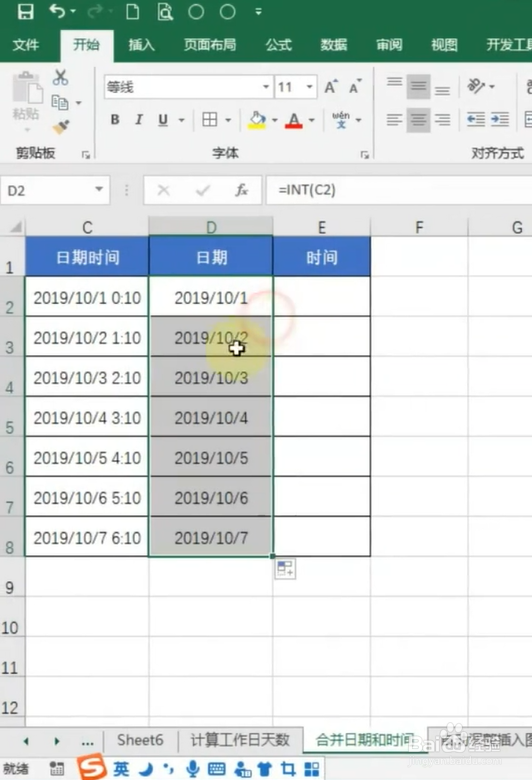Go to the next sheet tab arrow
Viewport: 532px width, 780px height.
coord(57,741)
